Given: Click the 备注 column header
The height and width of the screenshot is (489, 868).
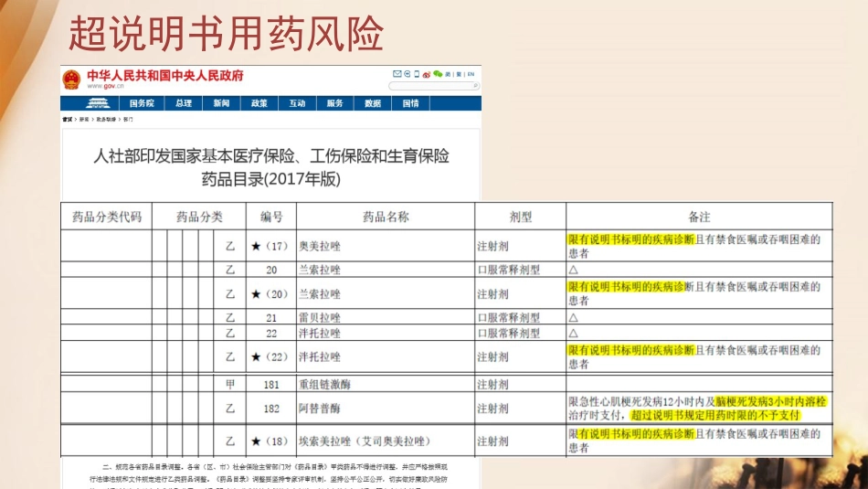Looking at the screenshot, I should (x=699, y=217).
